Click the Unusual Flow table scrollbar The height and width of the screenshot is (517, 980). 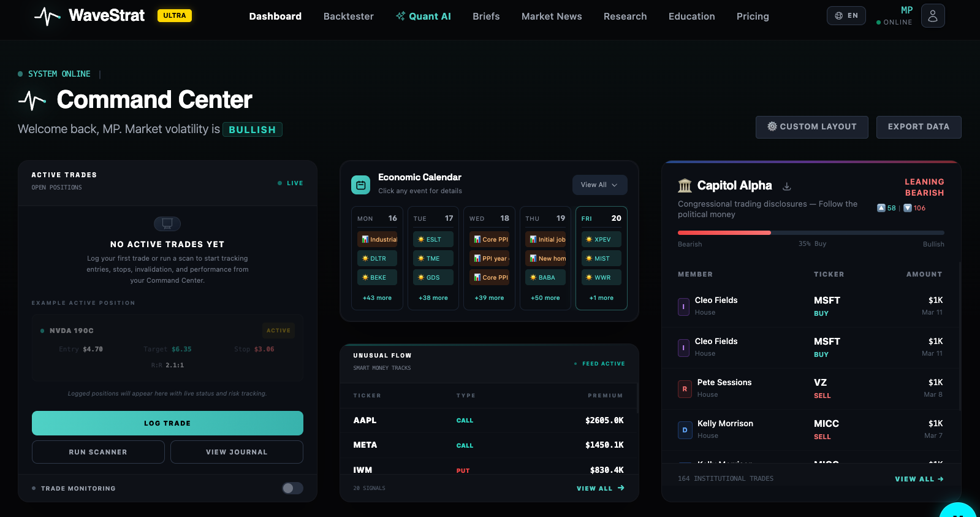coord(637,399)
